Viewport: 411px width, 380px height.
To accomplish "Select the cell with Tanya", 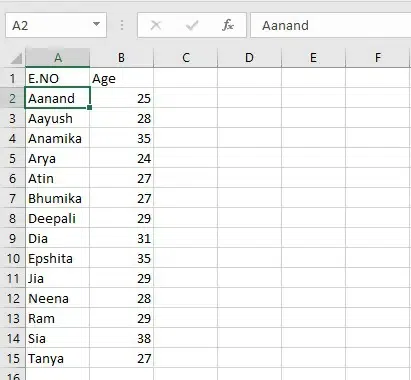I will [58, 358].
